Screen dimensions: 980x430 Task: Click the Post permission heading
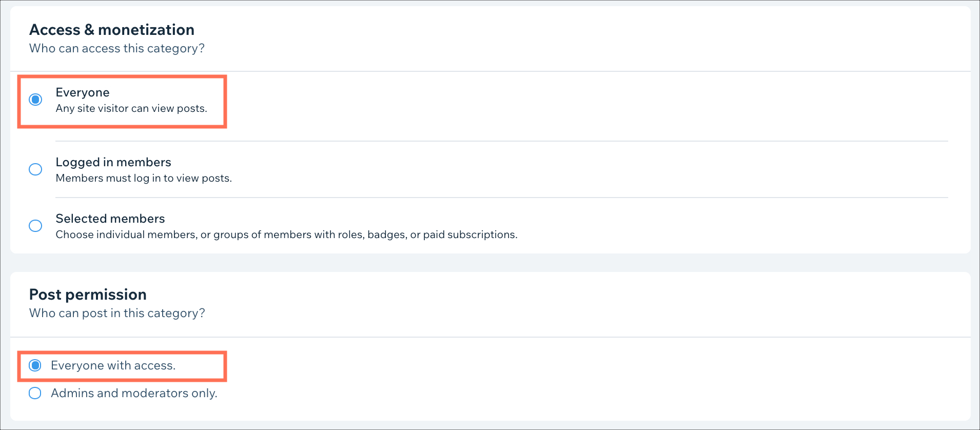(x=88, y=295)
